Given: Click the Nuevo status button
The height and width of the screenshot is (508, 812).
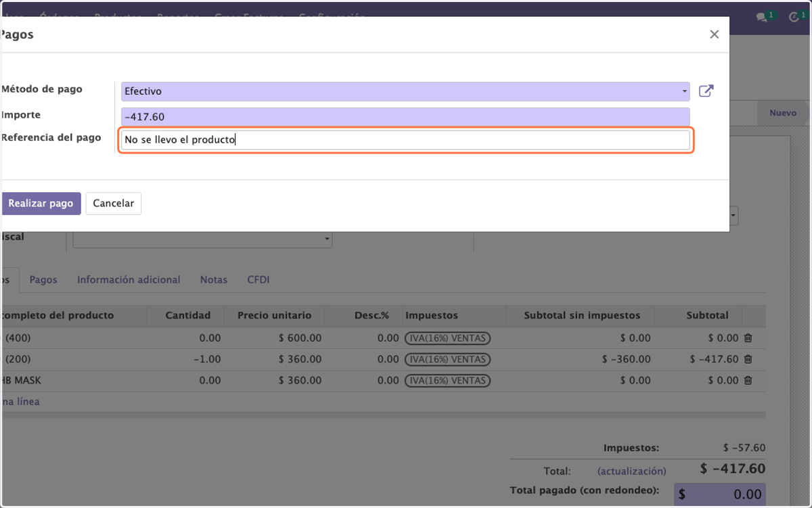Looking at the screenshot, I should click(x=783, y=113).
